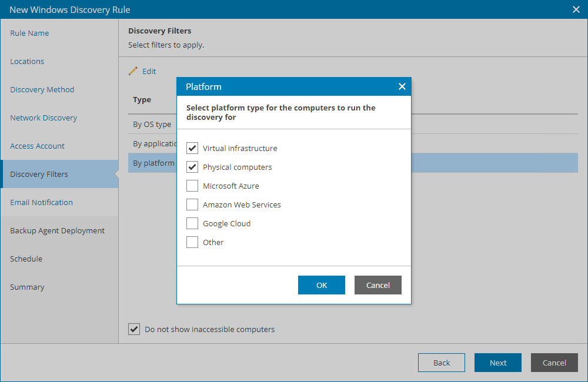Select the By OS type filter row
Viewport: 588px width, 382px height.
[x=152, y=124]
